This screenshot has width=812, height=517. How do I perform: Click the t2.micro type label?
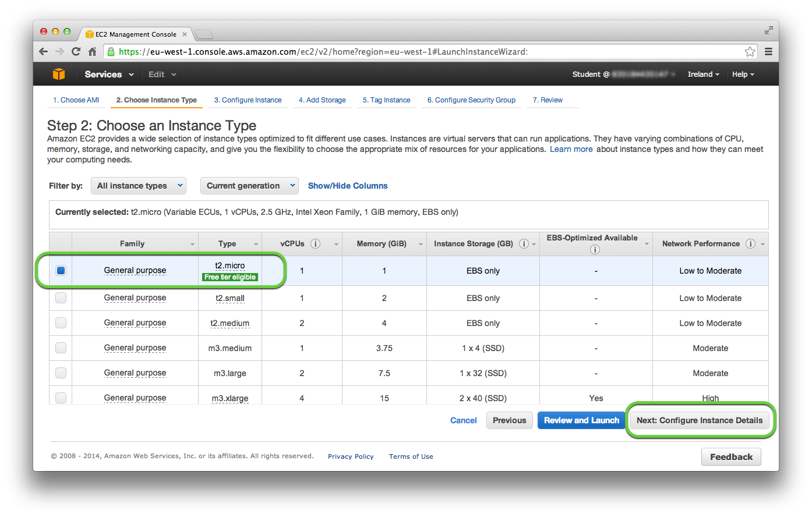[x=230, y=265]
